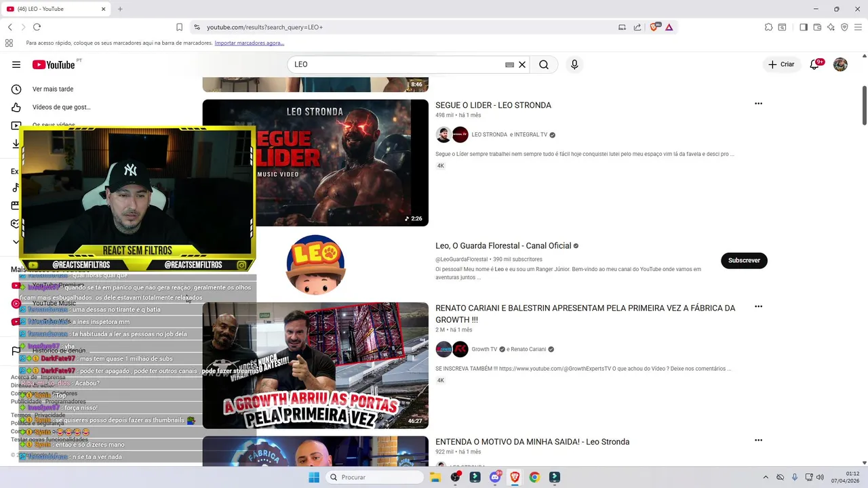The image size is (868, 488).
Task: Open Brave Rewards triangle icon
Action: click(669, 27)
